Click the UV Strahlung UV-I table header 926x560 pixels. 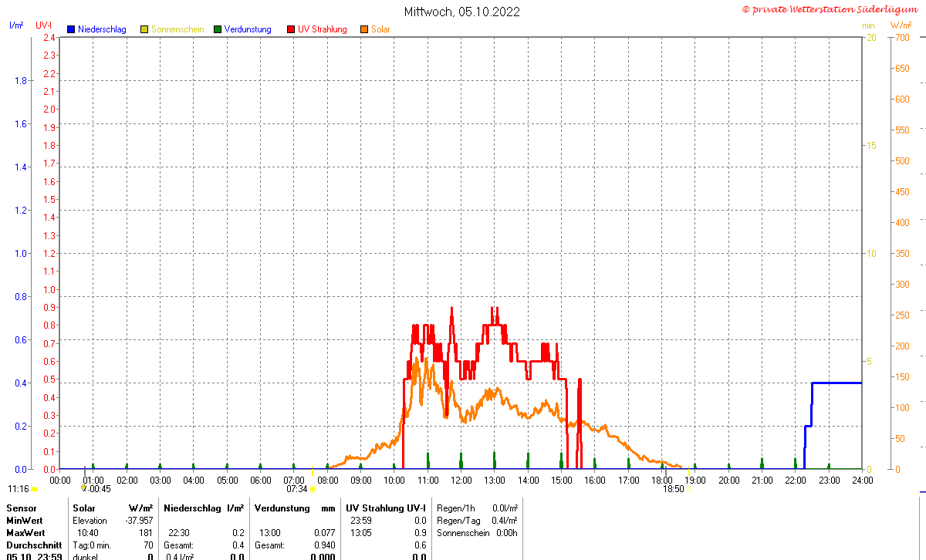385,508
